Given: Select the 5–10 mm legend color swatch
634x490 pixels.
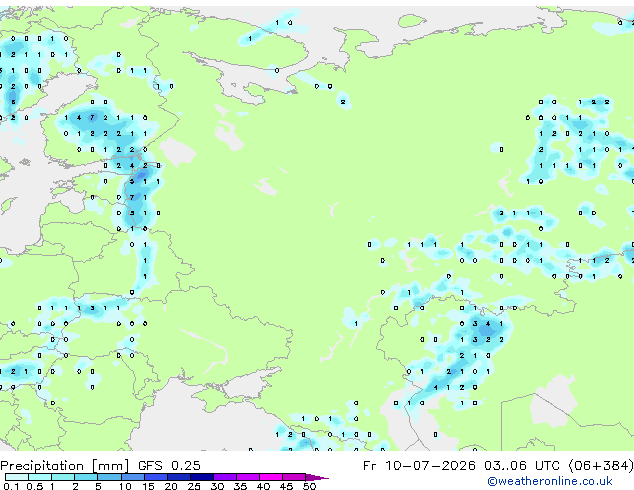Looking at the screenshot, I should click(x=109, y=477).
